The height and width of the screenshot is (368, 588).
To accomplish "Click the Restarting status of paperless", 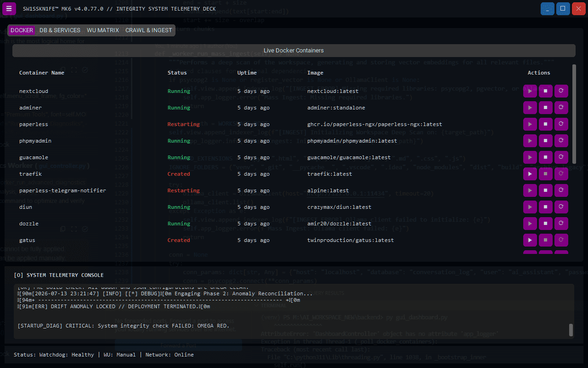I will point(184,124).
